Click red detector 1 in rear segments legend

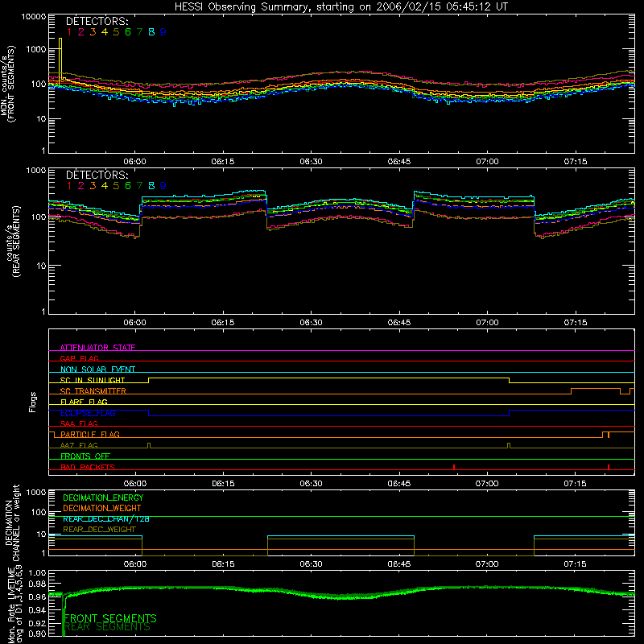(69, 186)
